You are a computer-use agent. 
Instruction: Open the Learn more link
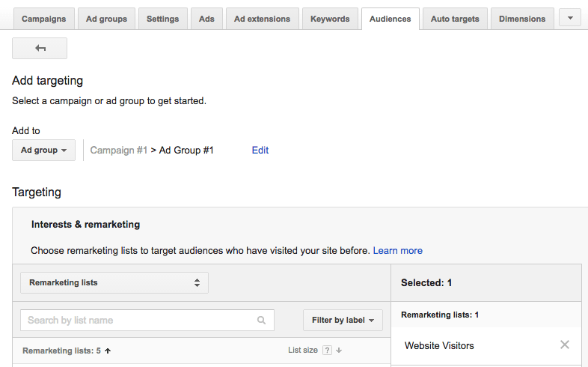pos(398,250)
